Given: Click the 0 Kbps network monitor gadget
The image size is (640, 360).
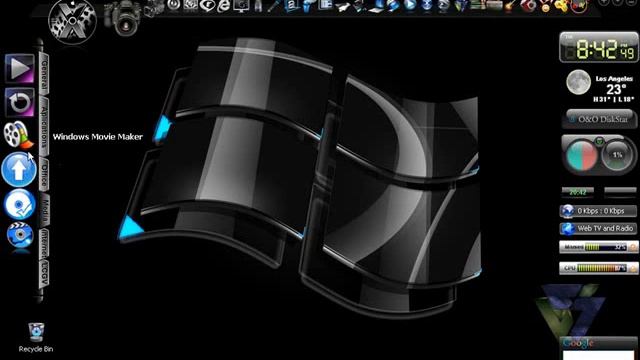Looking at the screenshot, I should (x=598, y=211).
